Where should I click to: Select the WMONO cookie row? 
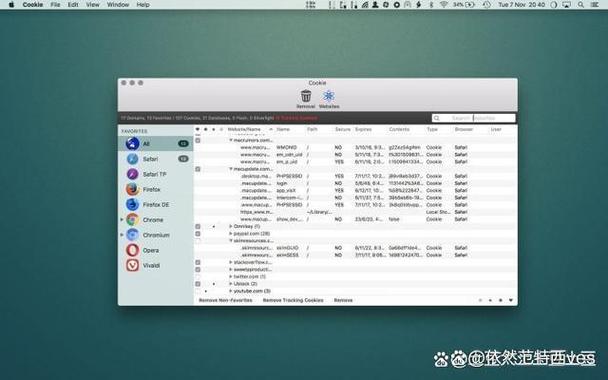355,147
